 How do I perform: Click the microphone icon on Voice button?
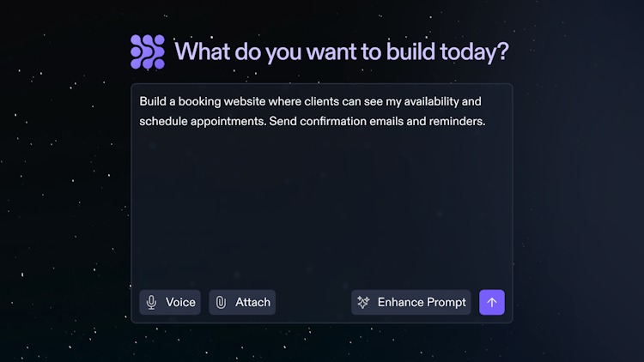(x=151, y=303)
